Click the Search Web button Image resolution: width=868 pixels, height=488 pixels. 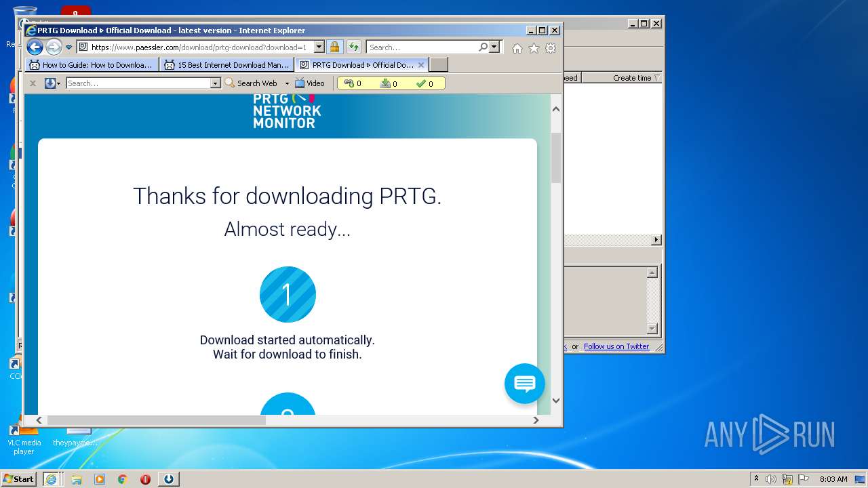pos(251,83)
